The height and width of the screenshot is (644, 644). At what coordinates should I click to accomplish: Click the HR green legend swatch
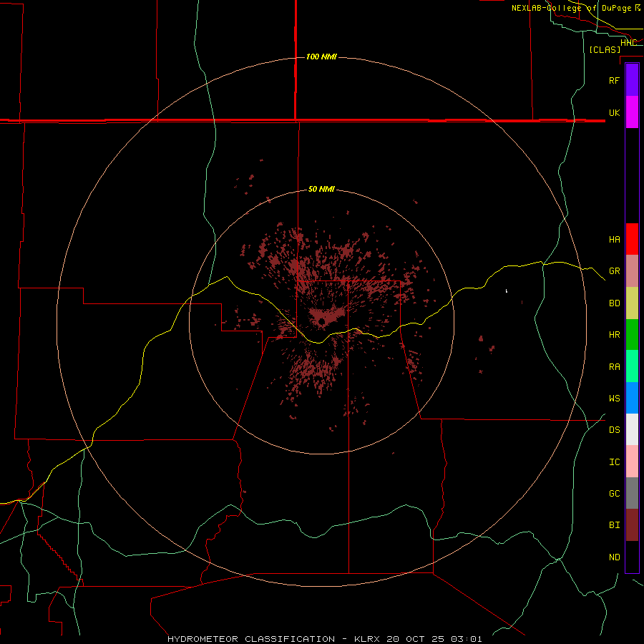(x=632, y=335)
